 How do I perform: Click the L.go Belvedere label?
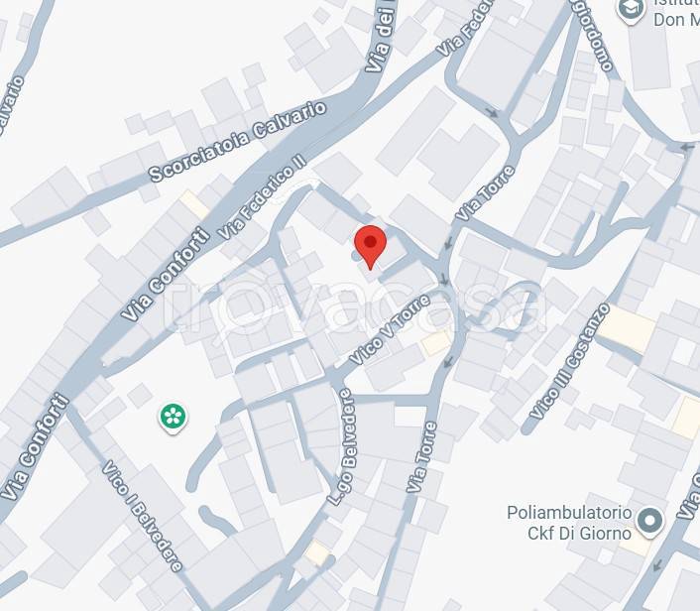(x=342, y=447)
